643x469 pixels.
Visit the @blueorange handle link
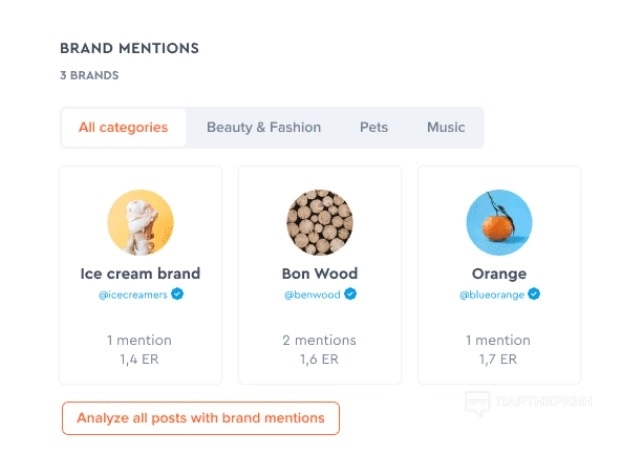point(492,295)
